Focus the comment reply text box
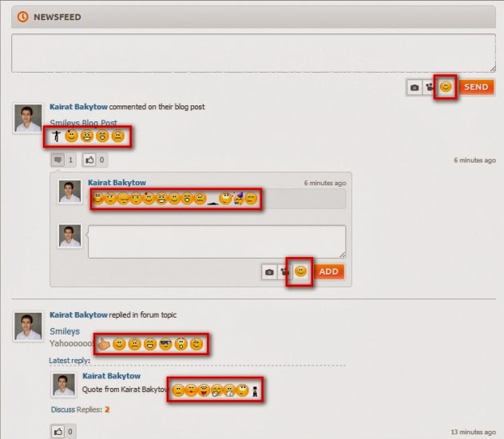Screen dimensions: 504x439 (x=217, y=242)
